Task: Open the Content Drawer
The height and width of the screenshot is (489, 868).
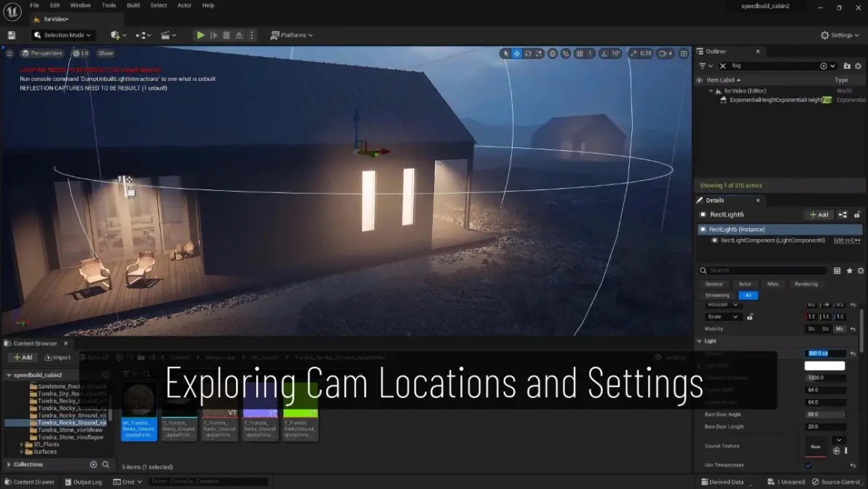Action: tap(30, 482)
